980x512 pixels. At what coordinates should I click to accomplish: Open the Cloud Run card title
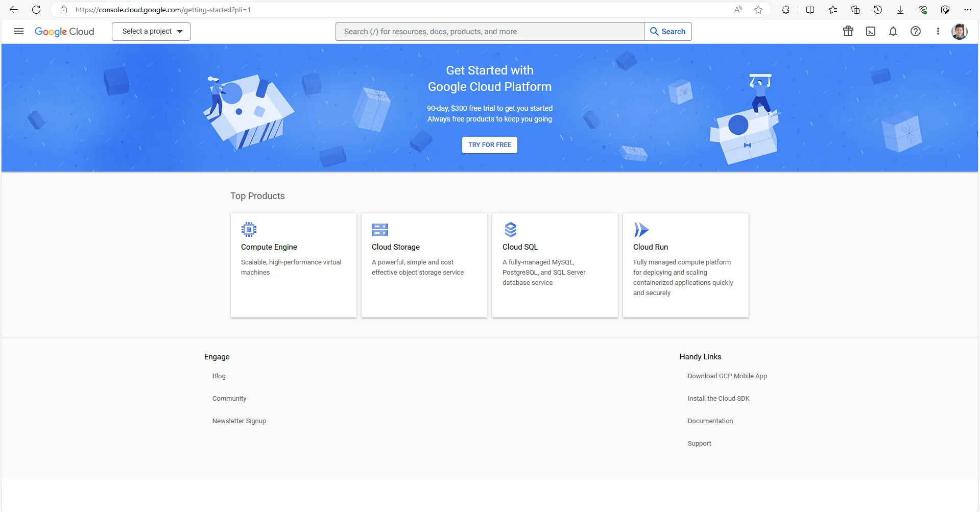click(651, 247)
